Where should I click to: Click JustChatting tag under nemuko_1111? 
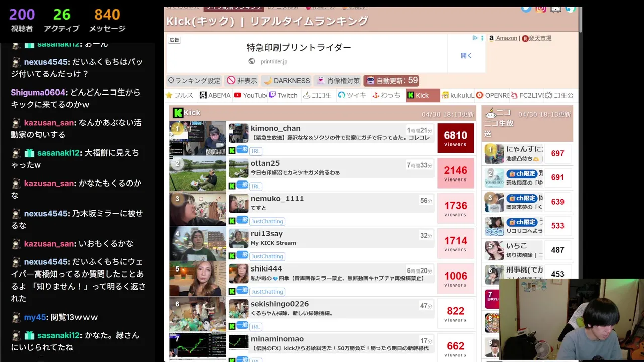268,221
